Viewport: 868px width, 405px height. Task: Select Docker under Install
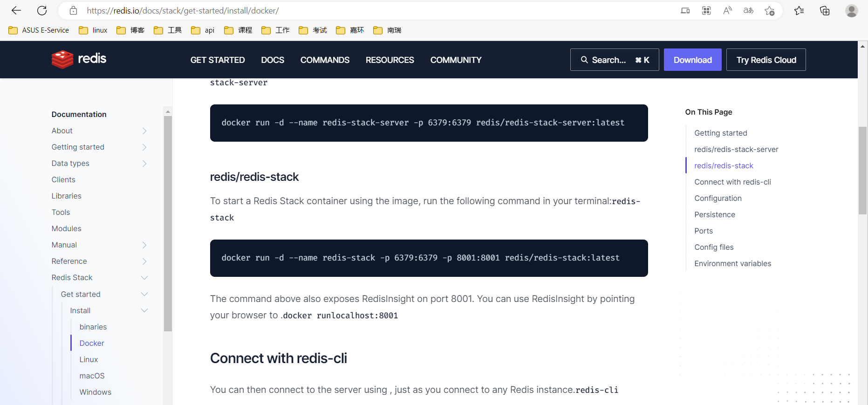(x=92, y=343)
